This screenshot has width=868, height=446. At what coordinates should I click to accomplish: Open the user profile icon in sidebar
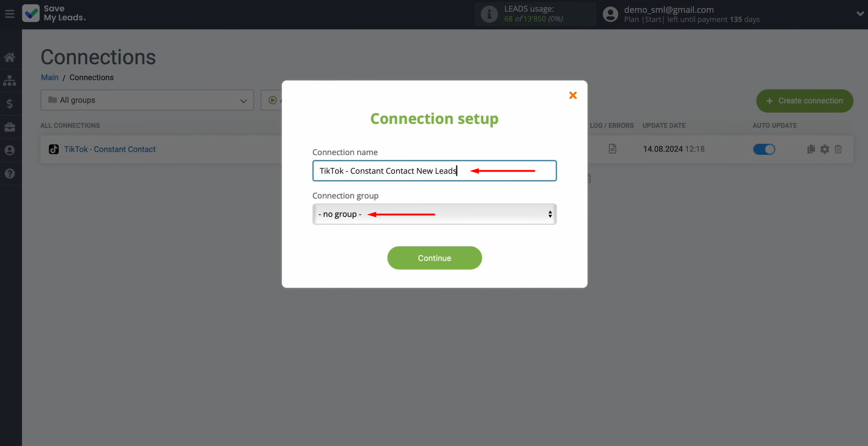click(x=10, y=150)
